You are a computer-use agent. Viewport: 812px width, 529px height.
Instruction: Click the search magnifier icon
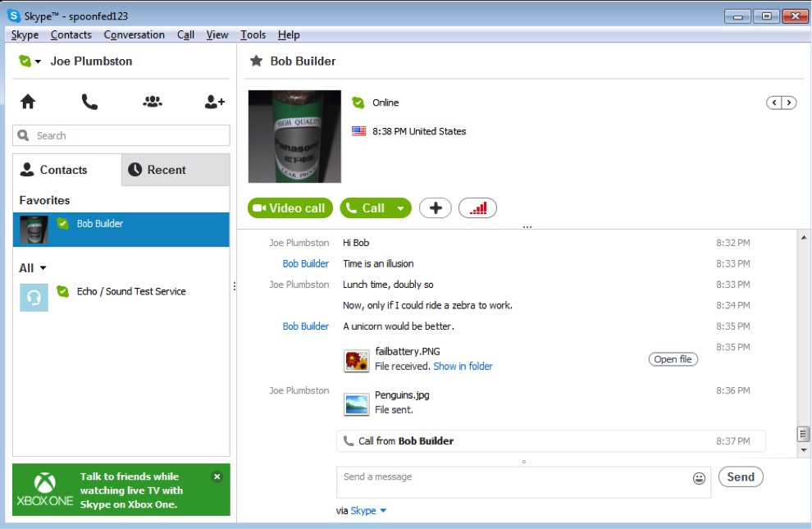(x=23, y=135)
